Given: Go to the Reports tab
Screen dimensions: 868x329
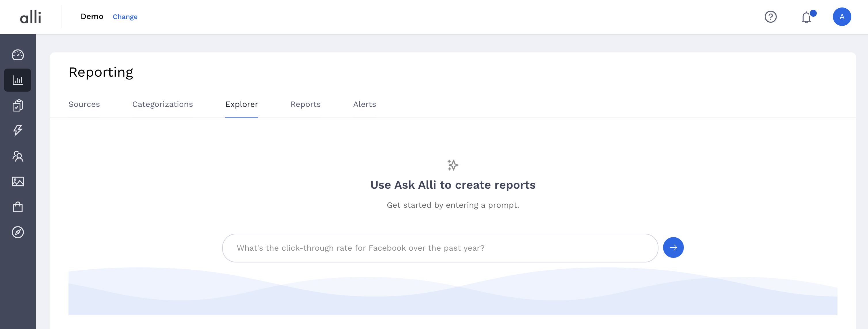Looking at the screenshot, I should pos(305,104).
